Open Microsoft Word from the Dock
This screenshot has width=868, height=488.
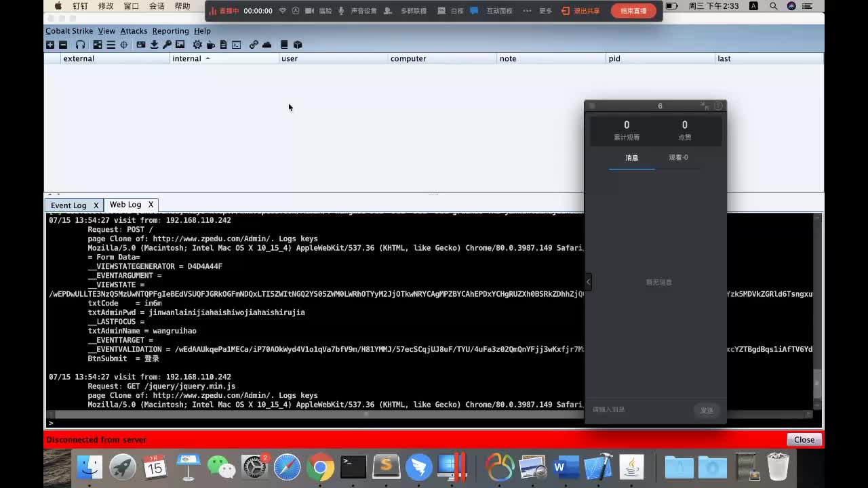point(566,467)
